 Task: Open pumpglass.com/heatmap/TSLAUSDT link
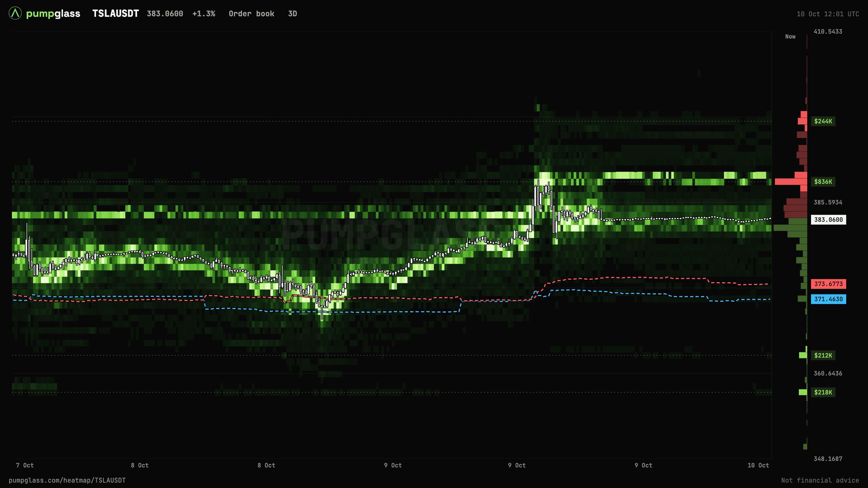[67, 481]
